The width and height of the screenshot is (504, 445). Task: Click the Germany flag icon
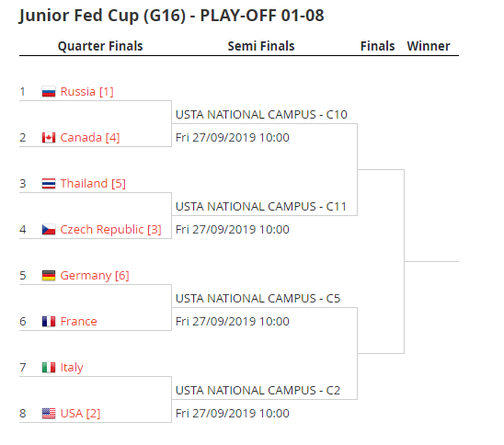[x=49, y=276]
